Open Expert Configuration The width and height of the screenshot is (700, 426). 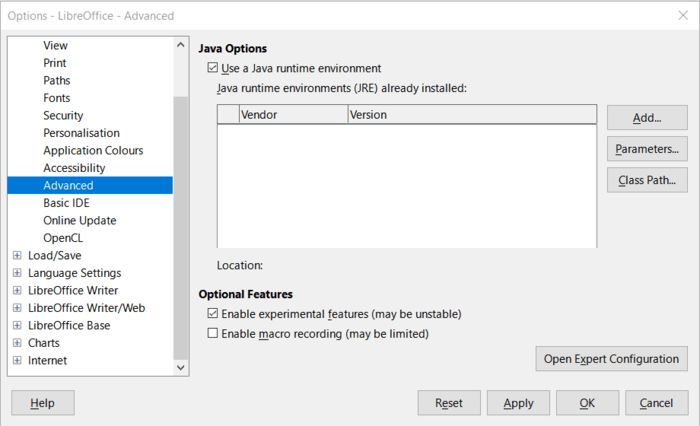(x=611, y=359)
